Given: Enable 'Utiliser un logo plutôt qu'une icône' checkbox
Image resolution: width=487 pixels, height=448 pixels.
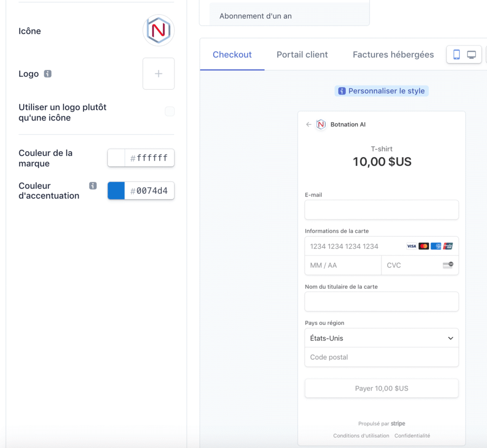Looking at the screenshot, I should 169,112.
